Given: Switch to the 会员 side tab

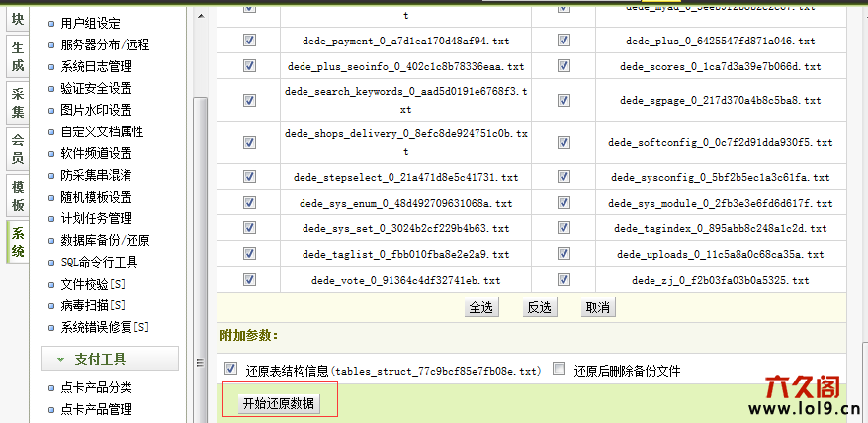Looking at the screenshot, I should pos(18,149).
